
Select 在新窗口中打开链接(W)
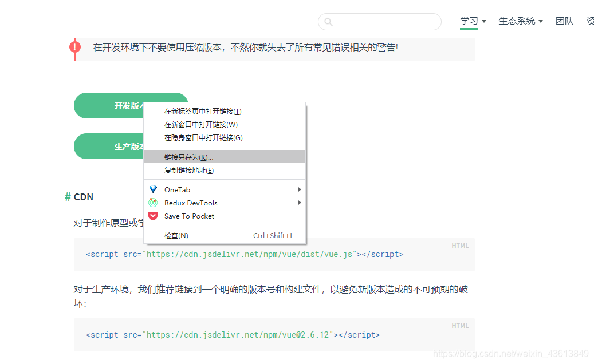point(225,125)
